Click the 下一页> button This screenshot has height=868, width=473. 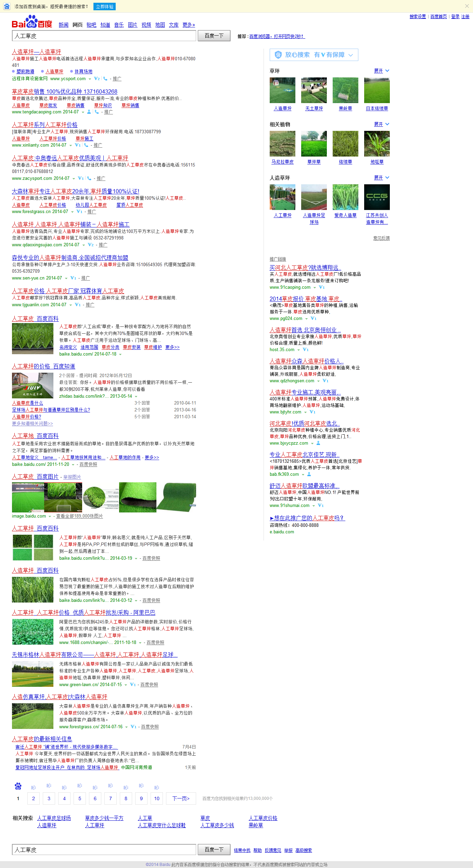[x=181, y=798]
